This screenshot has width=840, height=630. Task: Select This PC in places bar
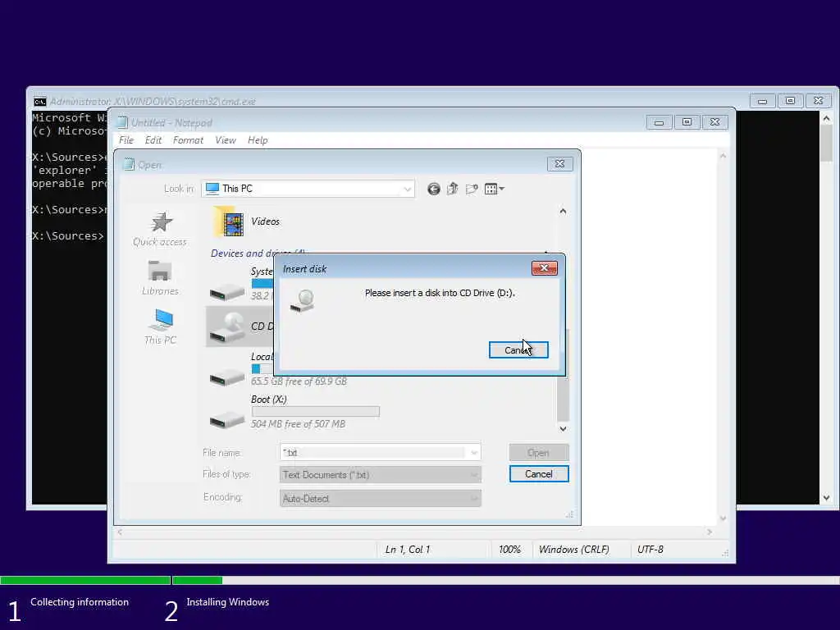click(160, 326)
